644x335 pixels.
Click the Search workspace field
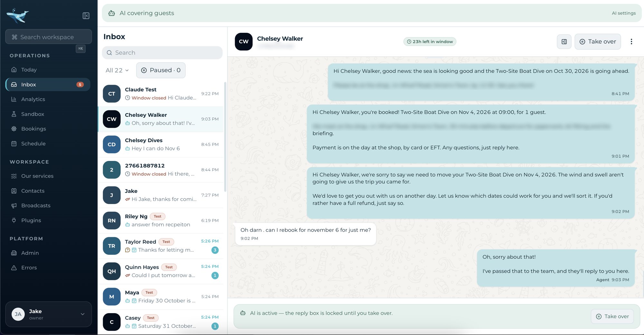coord(49,37)
